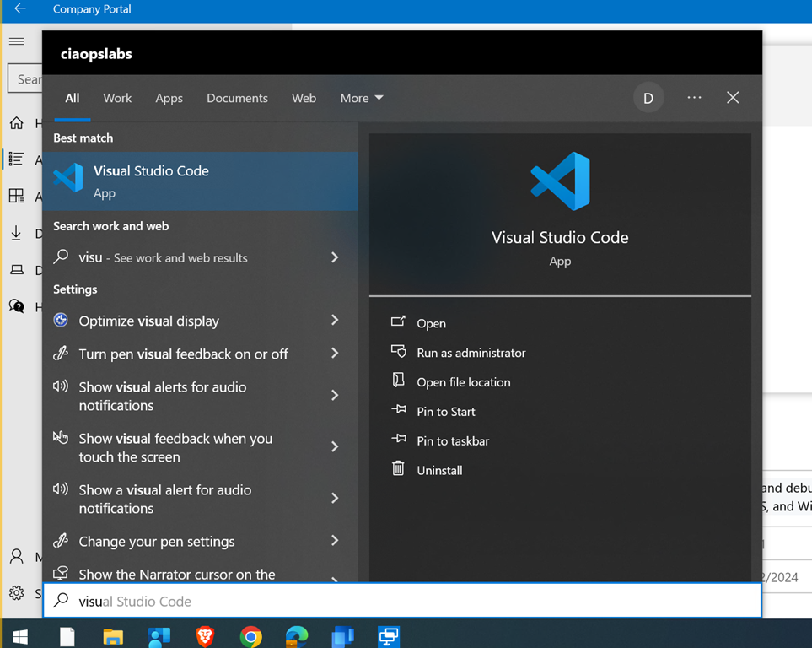The image size is (812, 648).
Task: Click Company Portal home icon in sidebar
Action: 17,123
